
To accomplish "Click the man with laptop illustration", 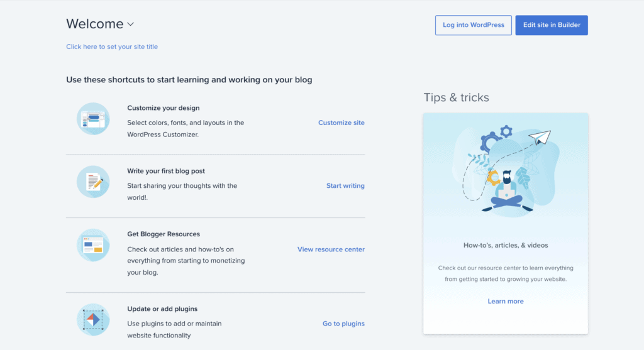I will [x=507, y=192].
